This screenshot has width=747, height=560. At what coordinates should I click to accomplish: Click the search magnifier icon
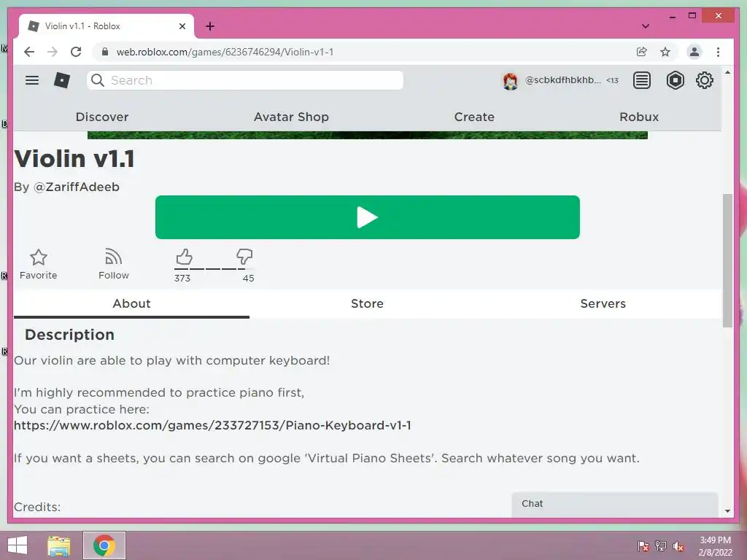[x=98, y=80]
